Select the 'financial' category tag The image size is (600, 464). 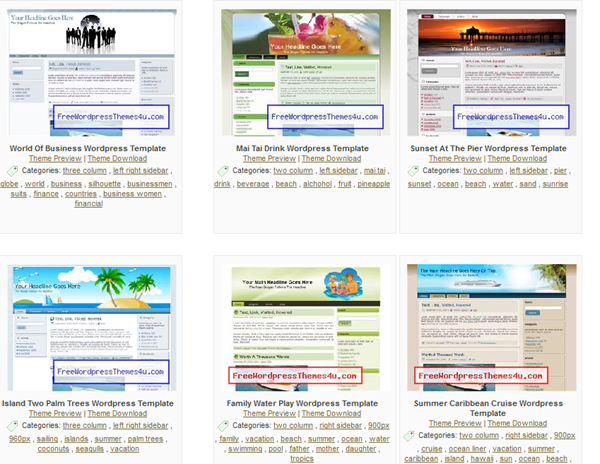click(x=88, y=204)
